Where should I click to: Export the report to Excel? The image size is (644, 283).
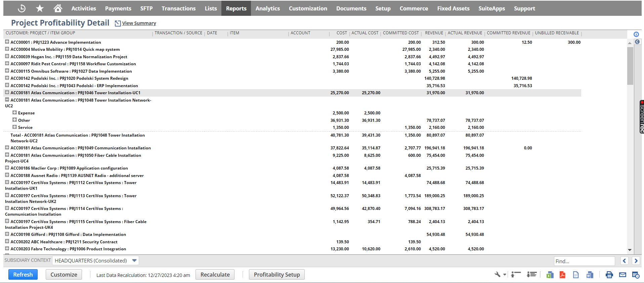550,275
